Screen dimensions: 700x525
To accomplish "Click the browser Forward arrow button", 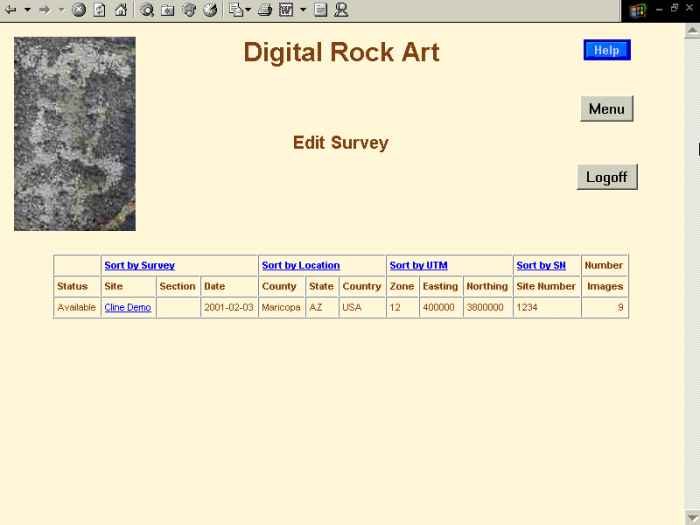I will pos(44,10).
